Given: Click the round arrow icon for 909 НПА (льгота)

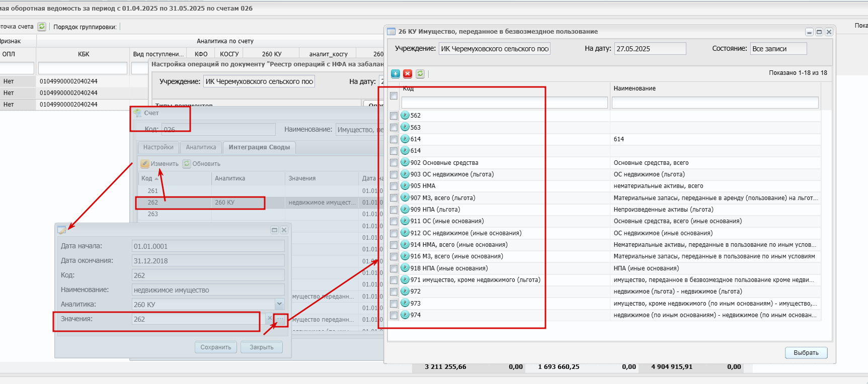Looking at the screenshot, I should click(x=405, y=209).
